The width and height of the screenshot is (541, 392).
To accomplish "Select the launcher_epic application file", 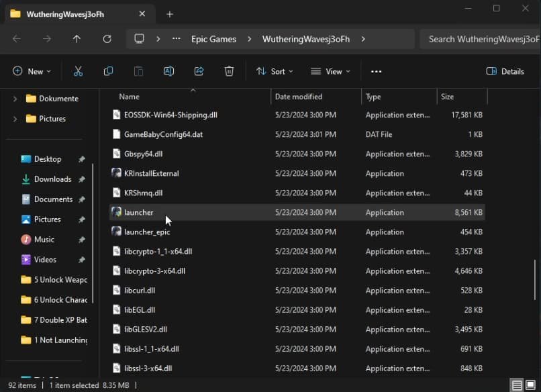I will [x=147, y=232].
